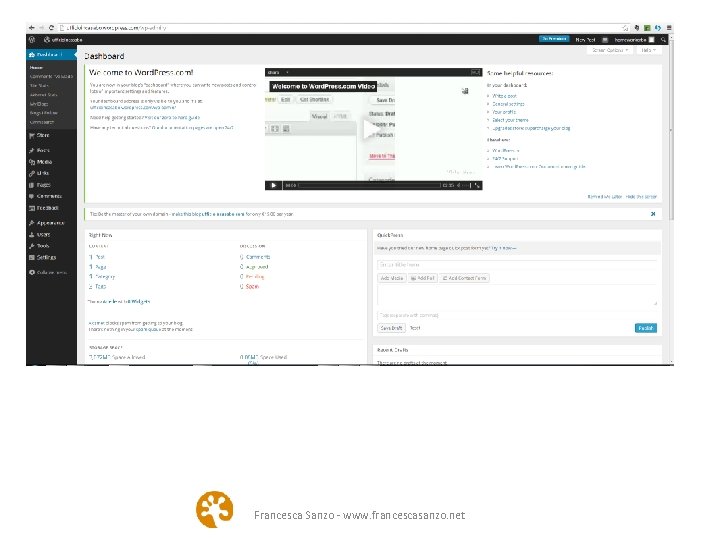Click New Post in the admin bar
This screenshot has width=720, height=540.
[x=585, y=40]
